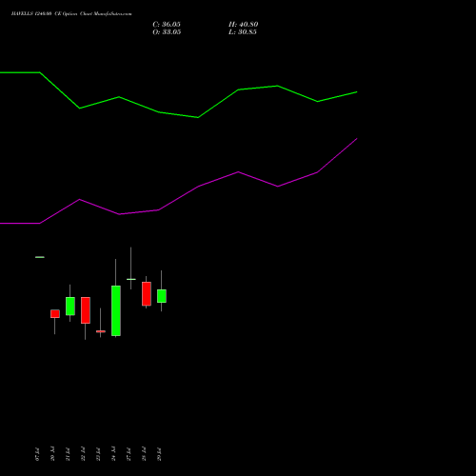
Task: Click the 20 Jul date label
Action: point(52,454)
